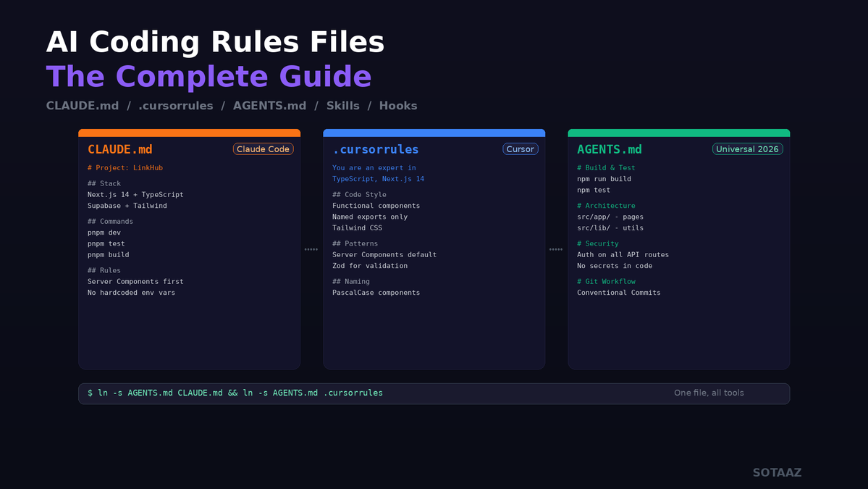Select 'Skills' in the breadcrumb row

click(x=342, y=105)
